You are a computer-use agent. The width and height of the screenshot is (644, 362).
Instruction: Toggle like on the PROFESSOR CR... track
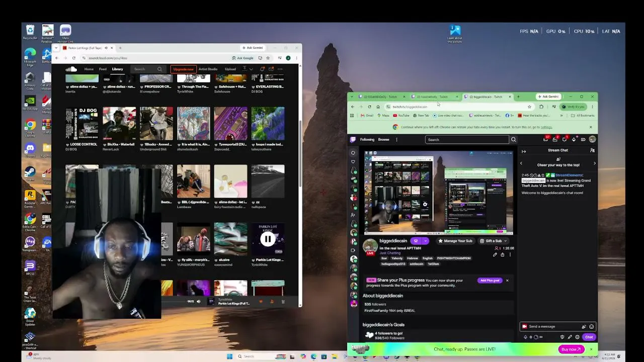click(x=141, y=86)
